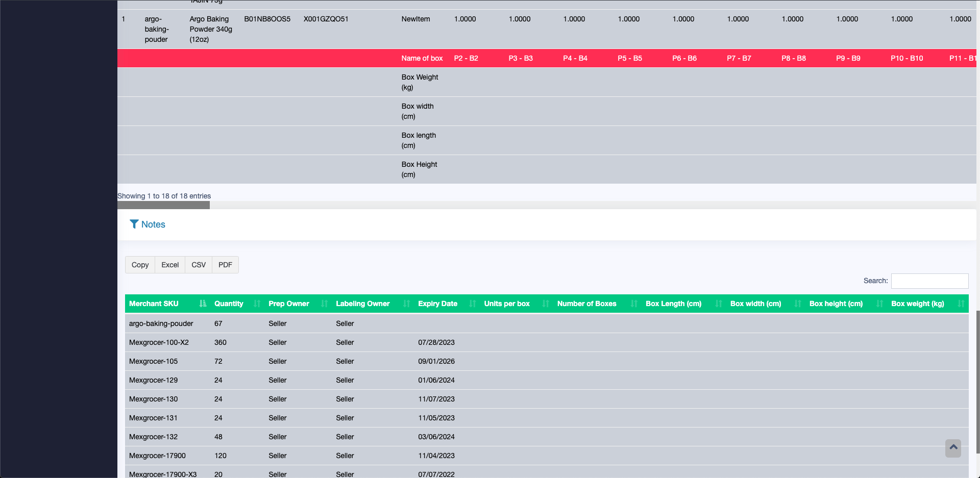Screen dimensions: 980x478
Task: Export table as PDF
Action: [225, 265]
